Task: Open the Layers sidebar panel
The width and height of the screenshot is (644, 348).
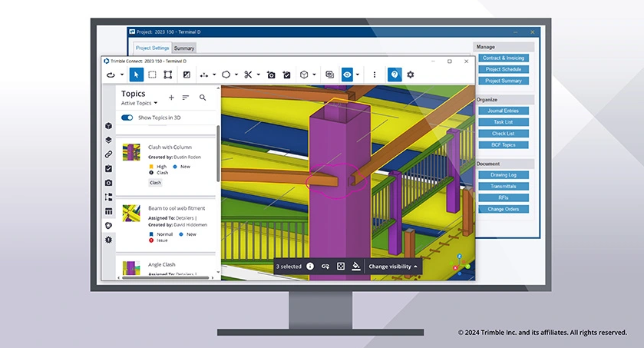Action: click(x=108, y=140)
